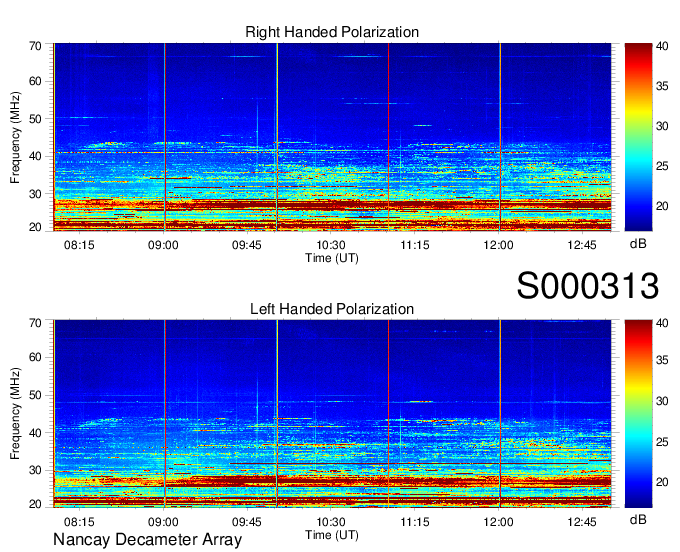Click the 'Left Handed Polarization' plot title

(332, 309)
